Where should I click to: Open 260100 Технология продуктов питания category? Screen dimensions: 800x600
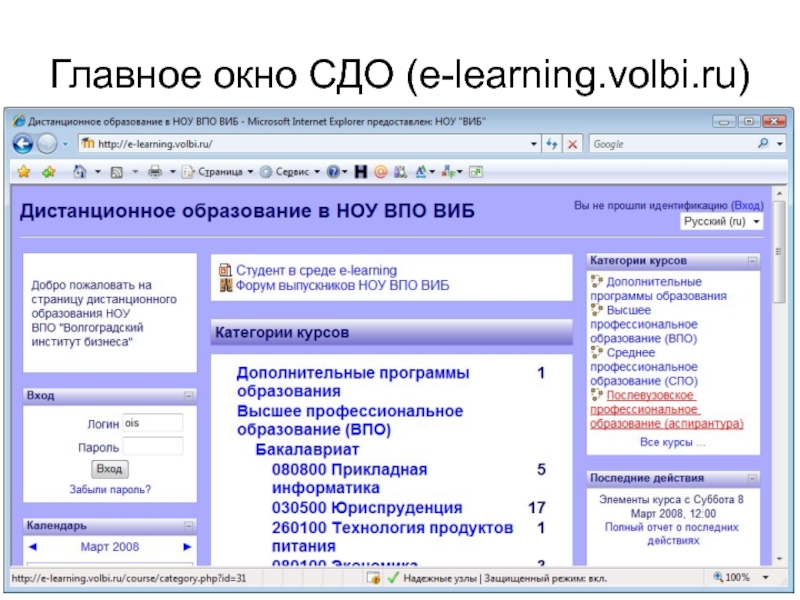392,537
